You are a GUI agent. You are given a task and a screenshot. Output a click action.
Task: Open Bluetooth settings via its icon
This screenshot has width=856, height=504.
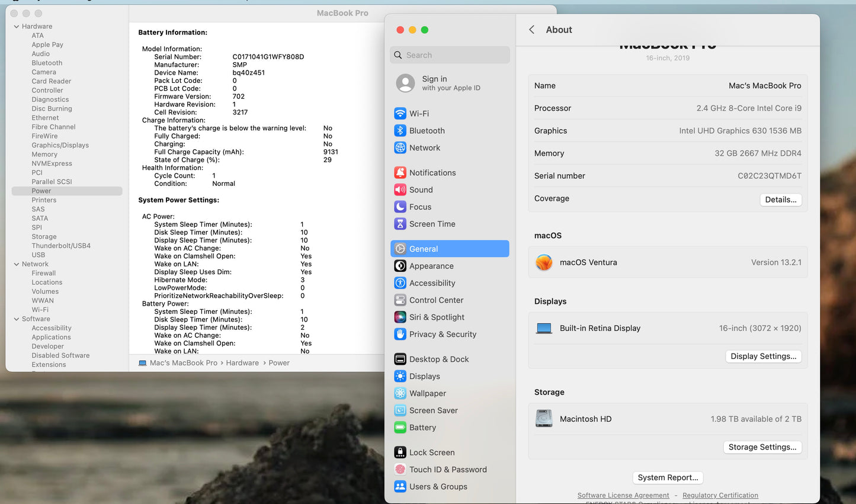tap(400, 131)
